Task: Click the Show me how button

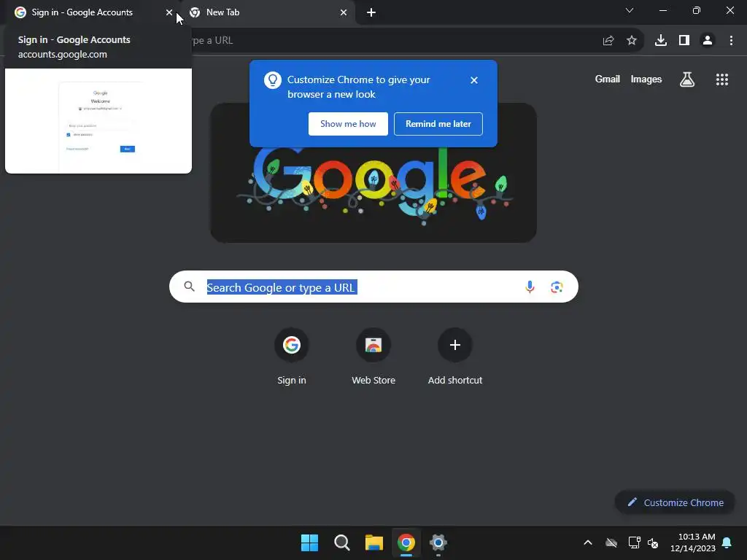Action: pyautogui.click(x=348, y=124)
